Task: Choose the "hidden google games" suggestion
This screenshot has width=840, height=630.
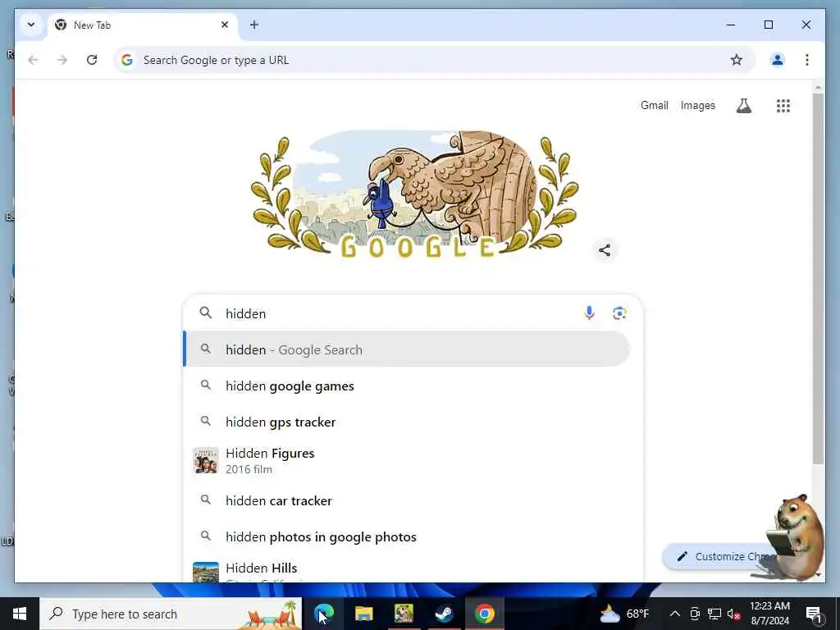Action: coord(407,386)
